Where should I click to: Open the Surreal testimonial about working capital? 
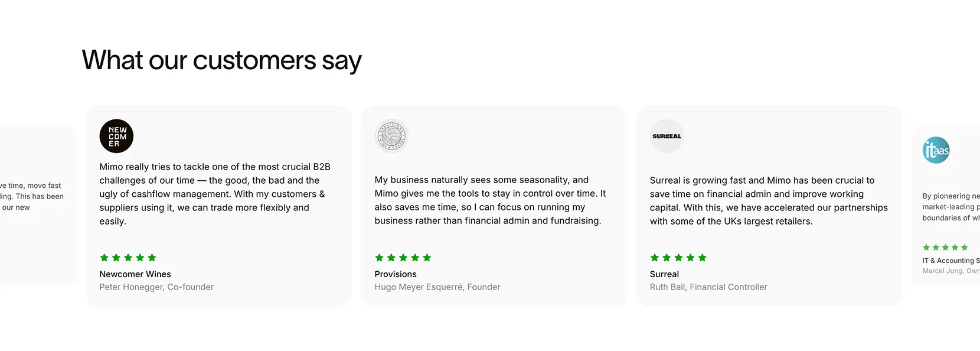tap(769, 201)
